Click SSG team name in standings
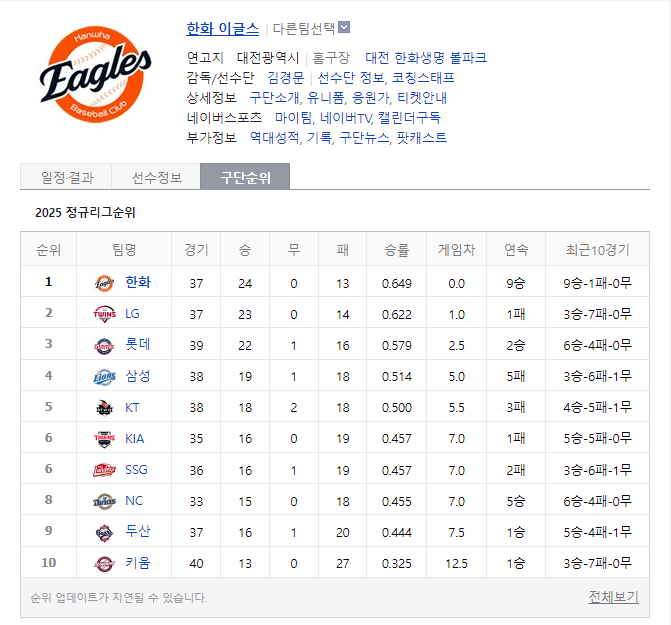This screenshot has height=625, width=671. click(136, 470)
